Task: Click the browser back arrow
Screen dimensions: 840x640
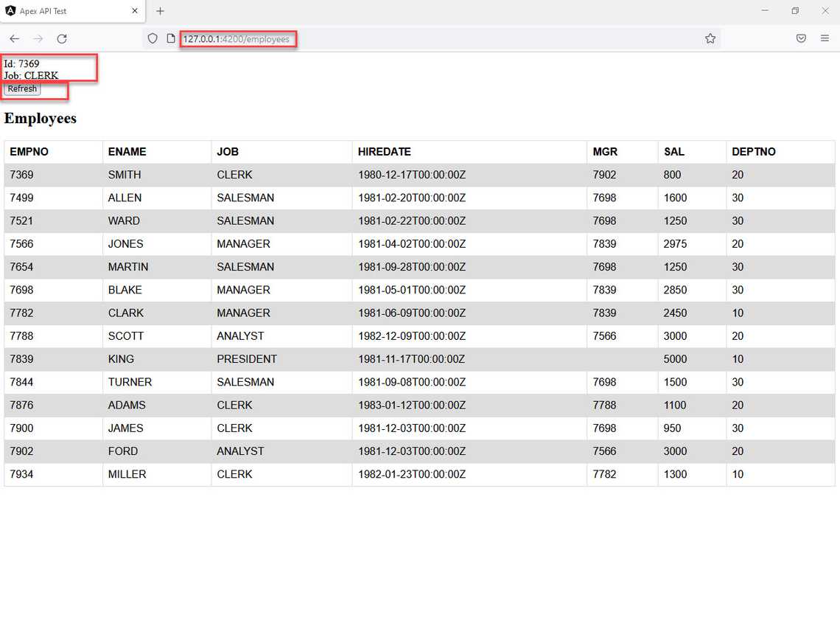Action: tap(15, 38)
